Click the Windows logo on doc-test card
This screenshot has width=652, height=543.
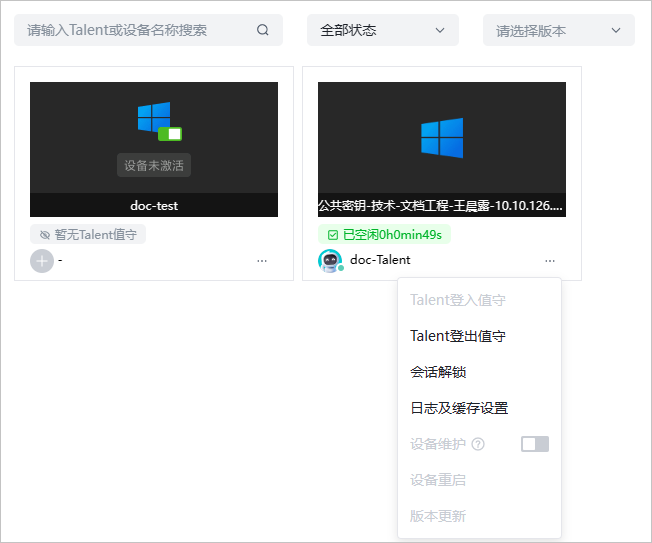[x=154, y=117]
